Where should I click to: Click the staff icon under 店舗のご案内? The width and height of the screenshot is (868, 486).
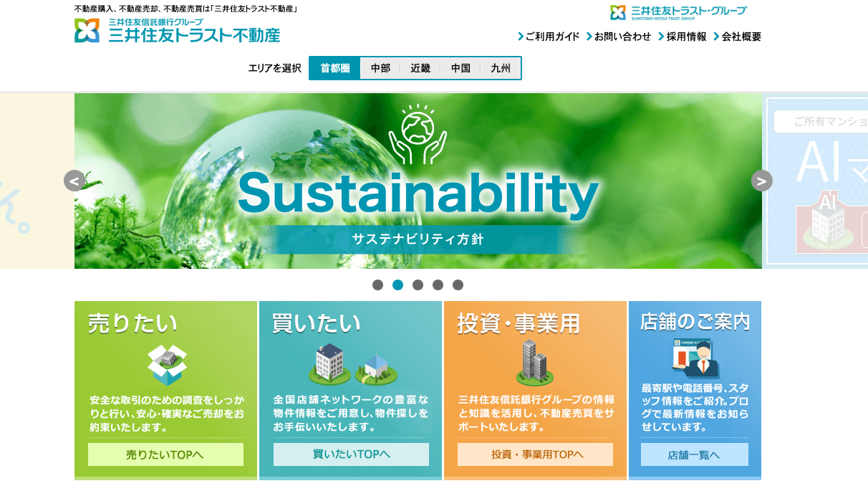click(695, 358)
